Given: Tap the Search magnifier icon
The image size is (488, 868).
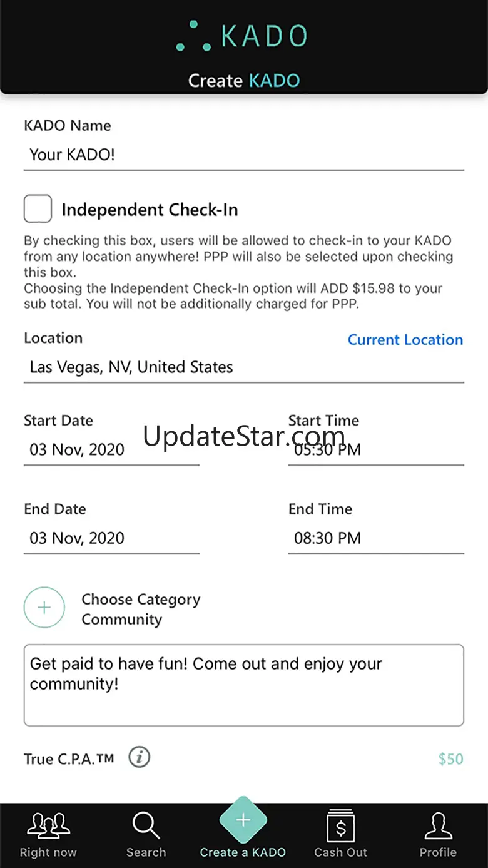Looking at the screenshot, I should tap(146, 826).
